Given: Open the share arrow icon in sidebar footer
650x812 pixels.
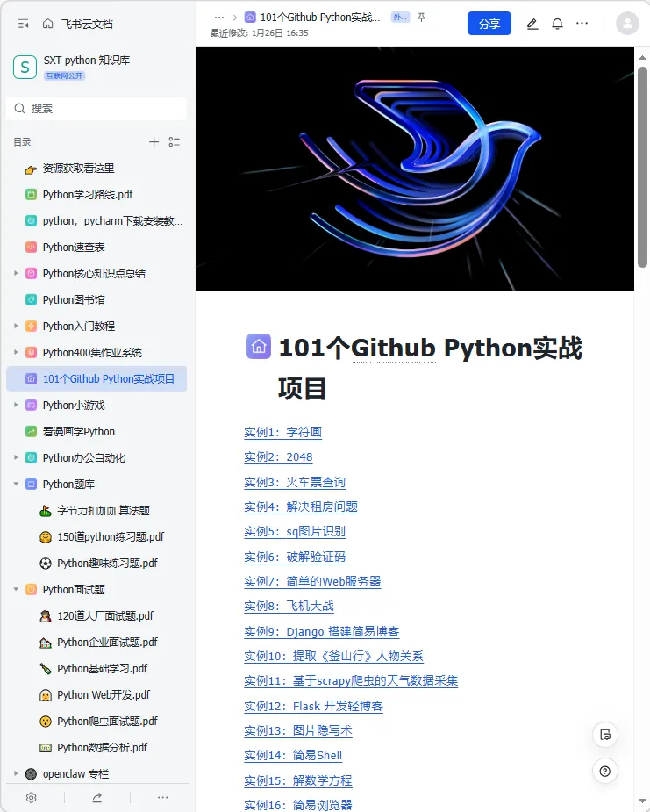Looking at the screenshot, I should [97, 797].
